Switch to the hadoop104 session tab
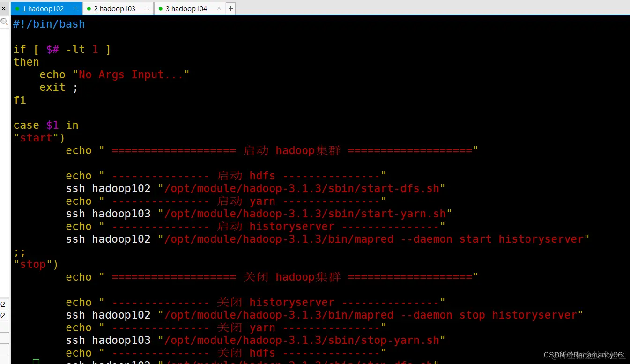Image resolution: width=630 pixels, height=364 pixels. click(x=190, y=8)
